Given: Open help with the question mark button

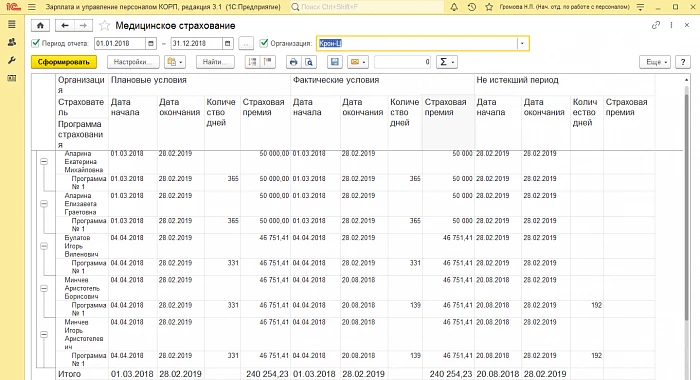Looking at the screenshot, I should click(683, 62).
